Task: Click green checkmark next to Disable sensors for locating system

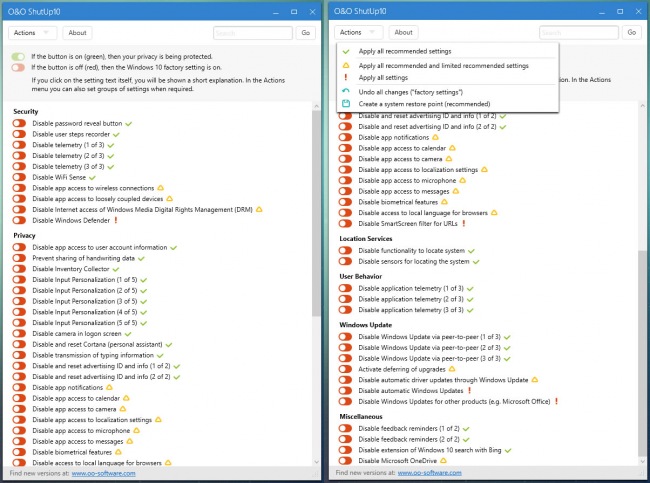Action: pos(476,262)
